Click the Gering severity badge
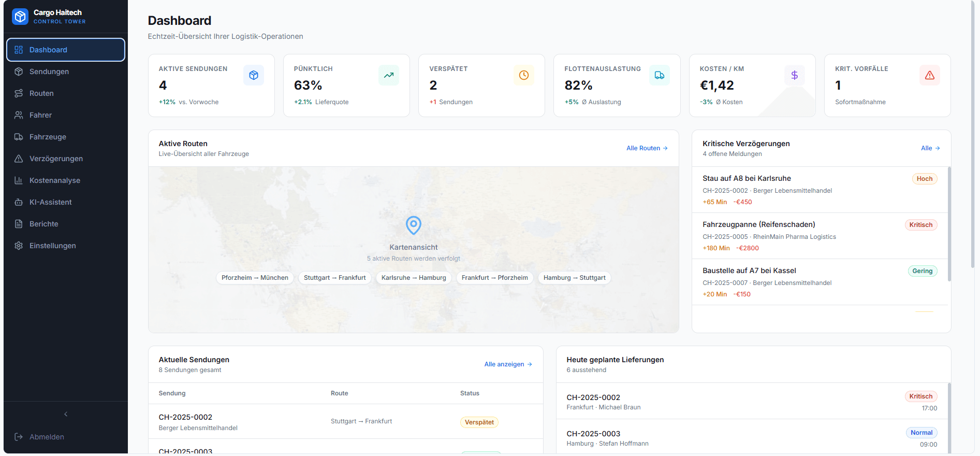The width and height of the screenshot is (980, 456). coord(923,271)
